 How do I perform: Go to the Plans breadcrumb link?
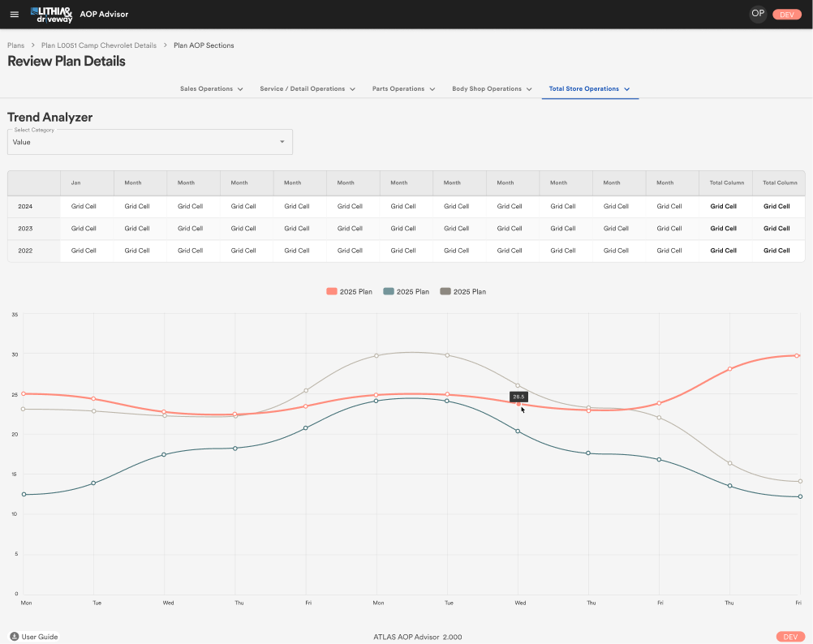(15, 45)
